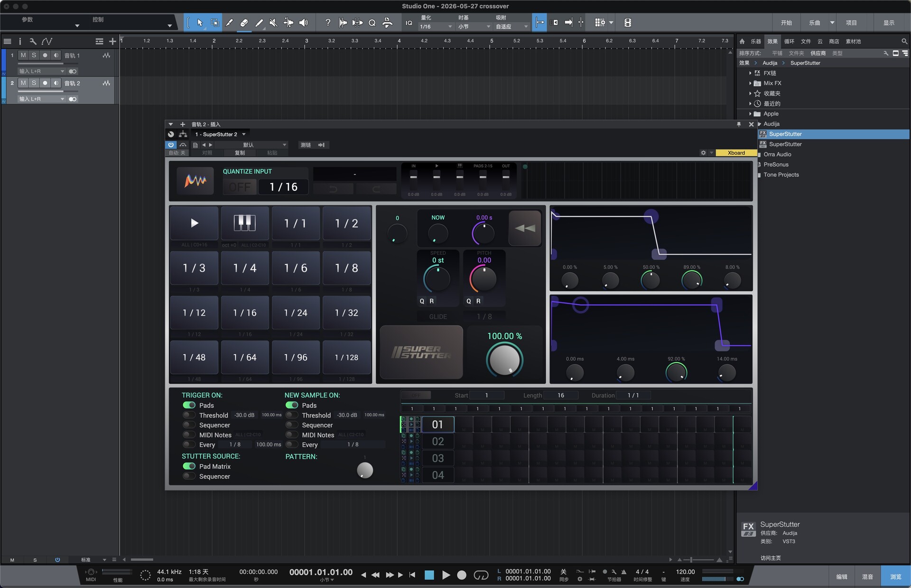Open the 量化 1/16 quantize dropdown

click(x=436, y=27)
